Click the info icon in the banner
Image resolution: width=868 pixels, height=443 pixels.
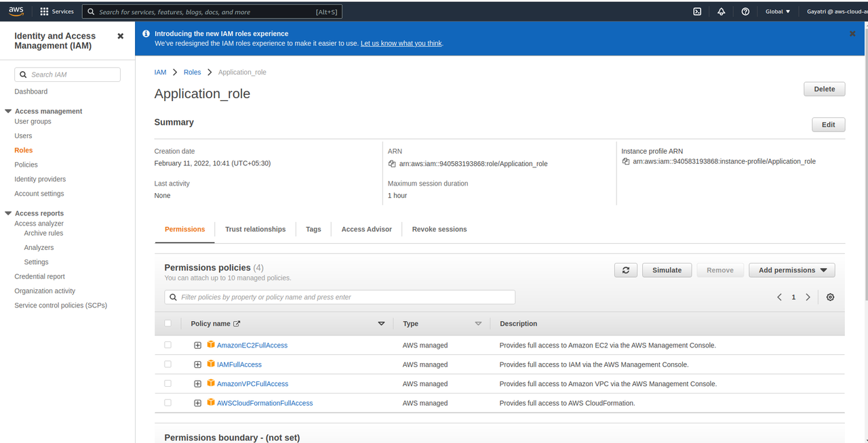(x=146, y=33)
